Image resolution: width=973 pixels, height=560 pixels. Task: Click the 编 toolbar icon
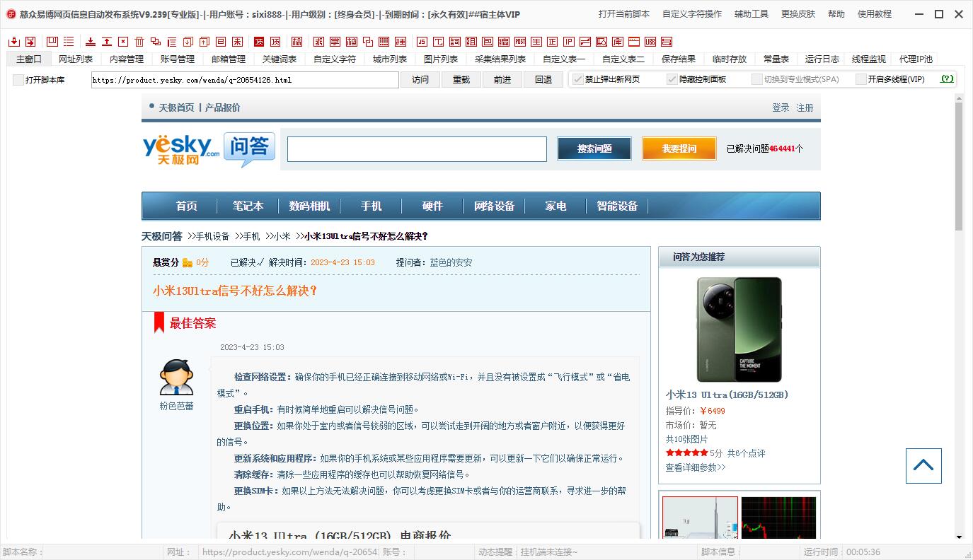click(504, 42)
